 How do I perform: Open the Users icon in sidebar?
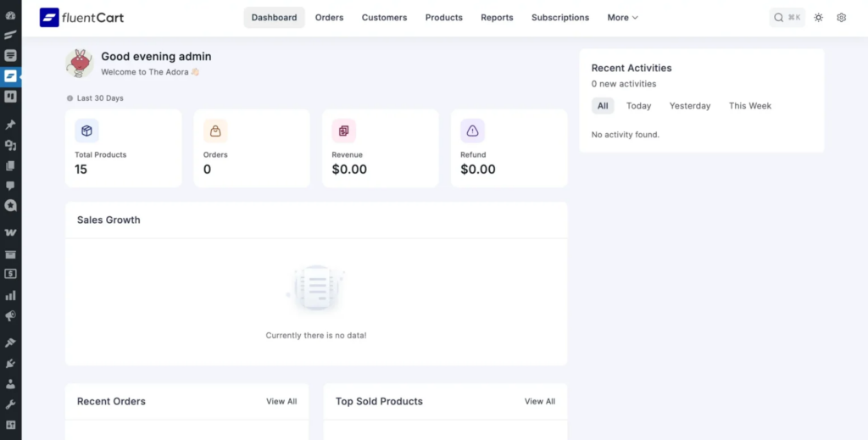[x=10, y=384]
